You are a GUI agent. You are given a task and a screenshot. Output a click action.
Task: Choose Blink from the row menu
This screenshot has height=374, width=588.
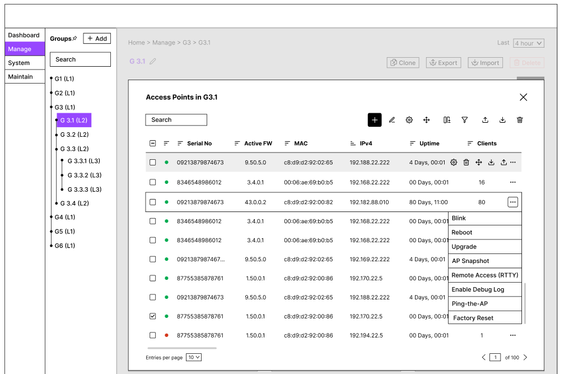485,218
